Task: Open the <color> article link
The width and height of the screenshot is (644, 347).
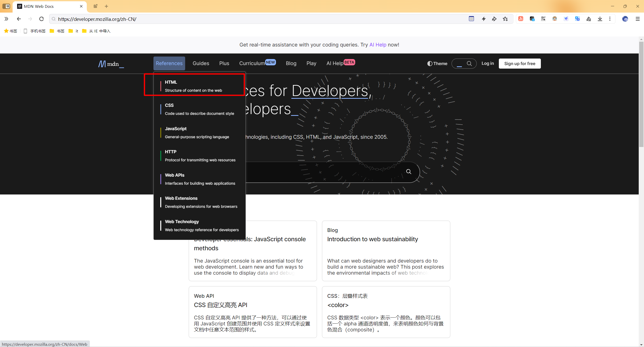Action: coord(338,305)
